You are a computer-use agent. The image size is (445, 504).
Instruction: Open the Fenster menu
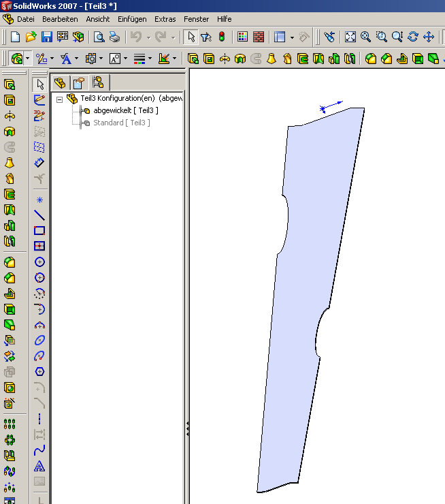tap(196, 19)
